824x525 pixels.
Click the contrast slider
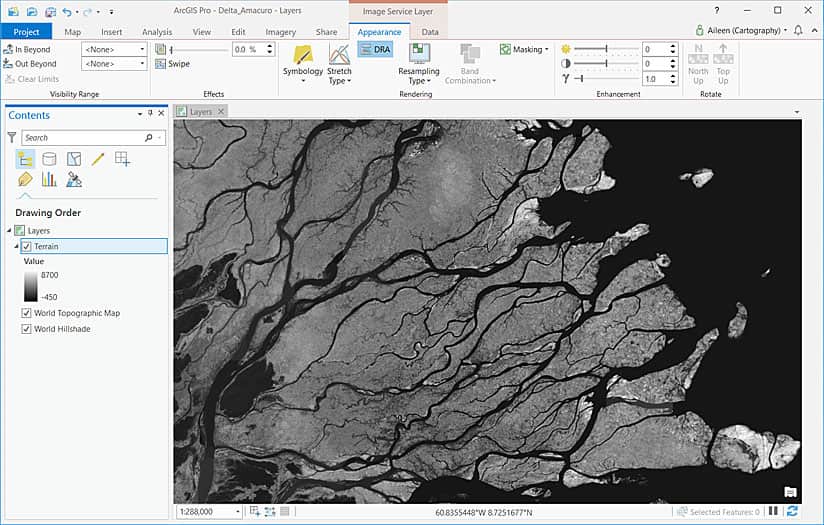tap(605, 64)
